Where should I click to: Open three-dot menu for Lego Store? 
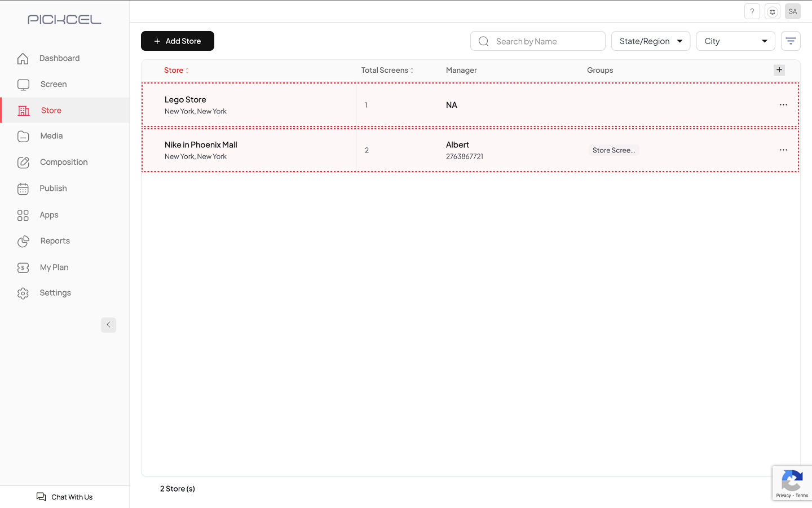[783, 105]
